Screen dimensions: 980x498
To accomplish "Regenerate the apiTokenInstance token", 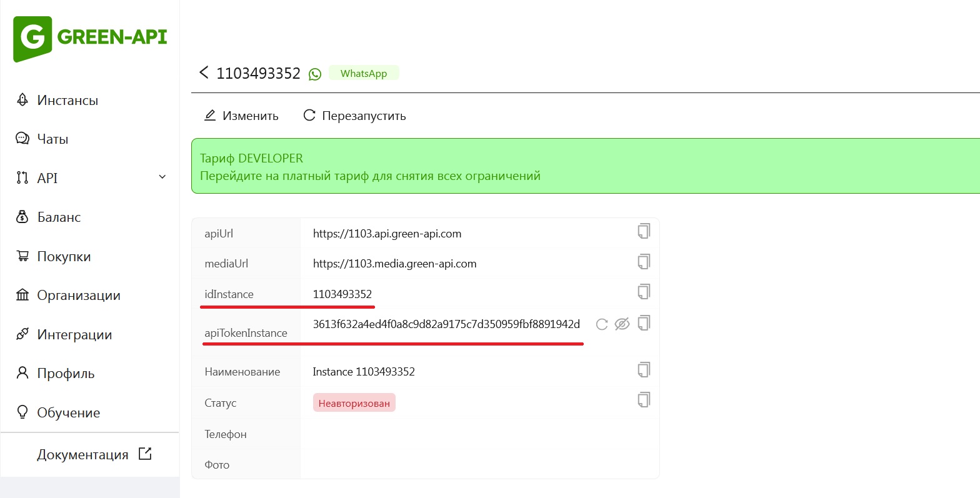I will (602, 324).
